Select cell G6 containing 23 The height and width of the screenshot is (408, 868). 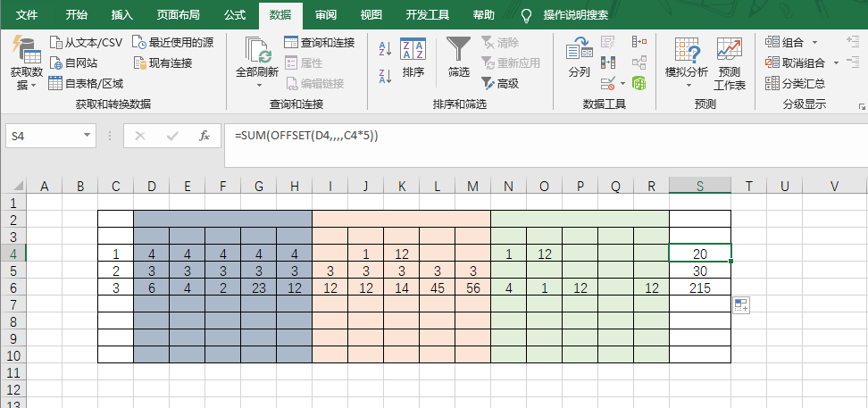tap(258, 287)
